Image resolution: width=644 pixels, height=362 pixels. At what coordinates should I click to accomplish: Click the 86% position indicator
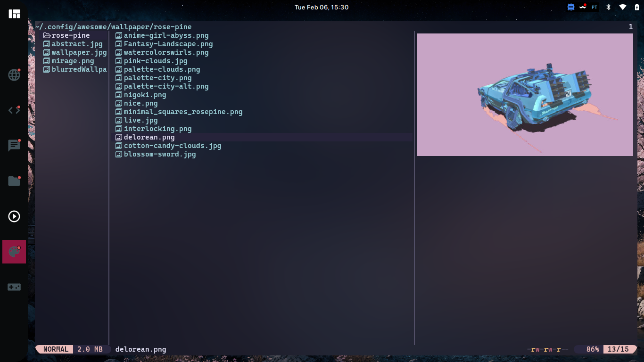point(593,349)
